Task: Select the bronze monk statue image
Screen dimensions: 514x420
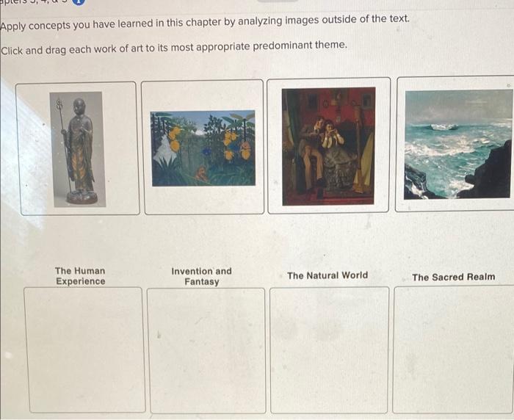Action: [78, 149]
